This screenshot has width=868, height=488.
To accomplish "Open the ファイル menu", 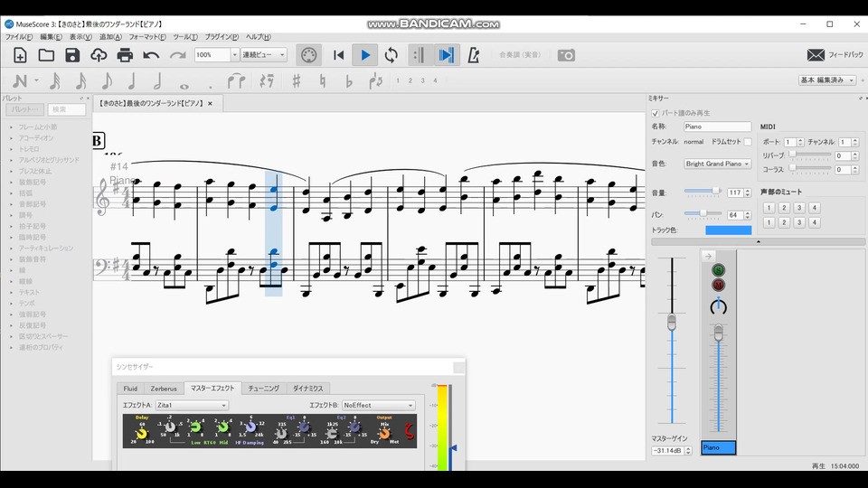I will [19, 37].
